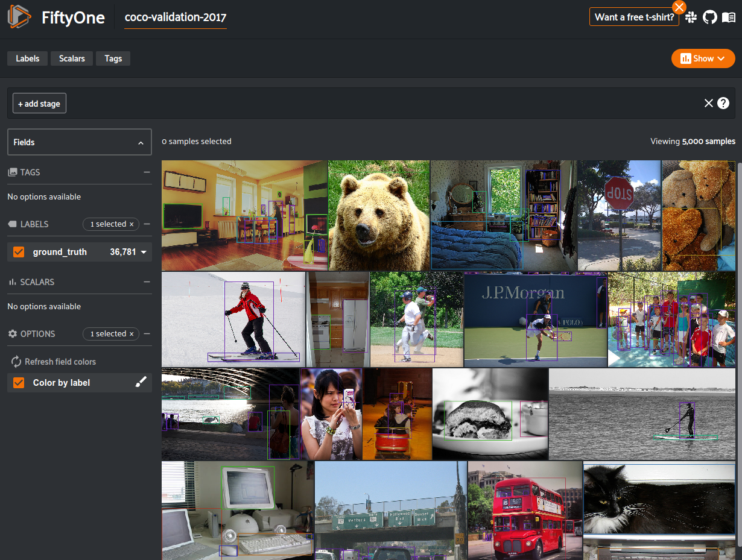Clear view stages with the X icon
The height and width of the screenshot is (560, 742).
coord(709,103)
